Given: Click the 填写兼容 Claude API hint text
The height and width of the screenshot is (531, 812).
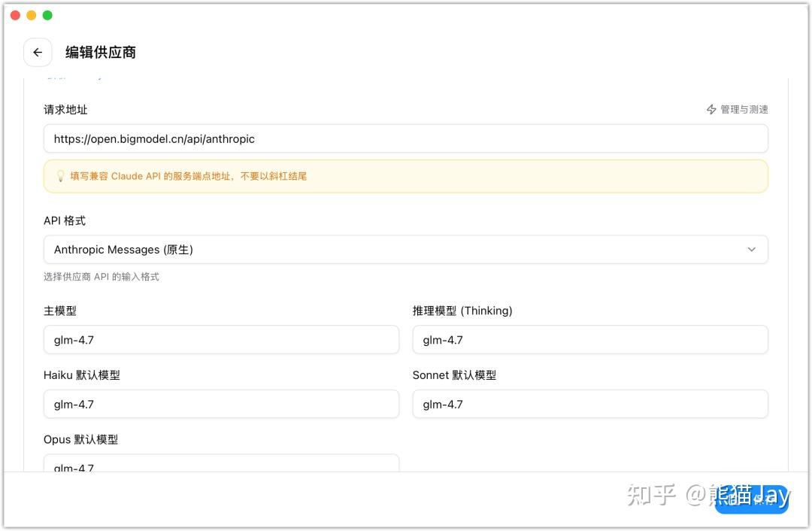Looking at the screenshot, I should click(x=189, y=176).
